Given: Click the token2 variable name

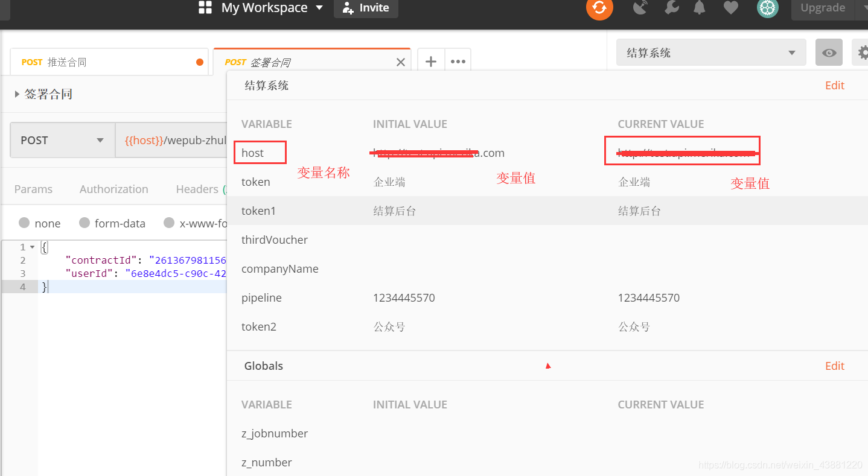Looking at the screenshot, I should 258,326.
